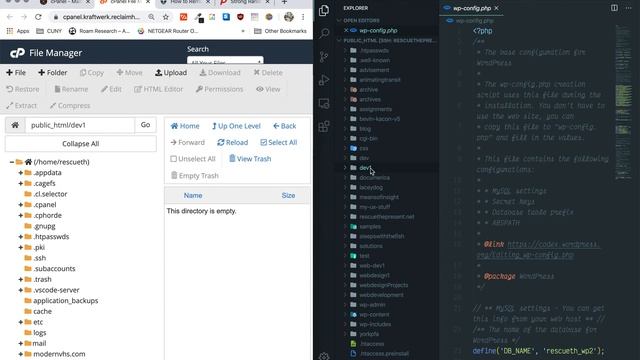Click the Delete toolbar button
Image resolution: width=640 pixels, height=360 pixels.
[268, 73]
